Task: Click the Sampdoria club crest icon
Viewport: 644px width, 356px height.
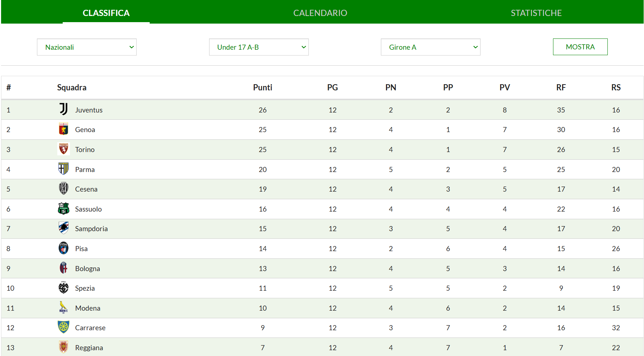Action: tap(63, 228)
